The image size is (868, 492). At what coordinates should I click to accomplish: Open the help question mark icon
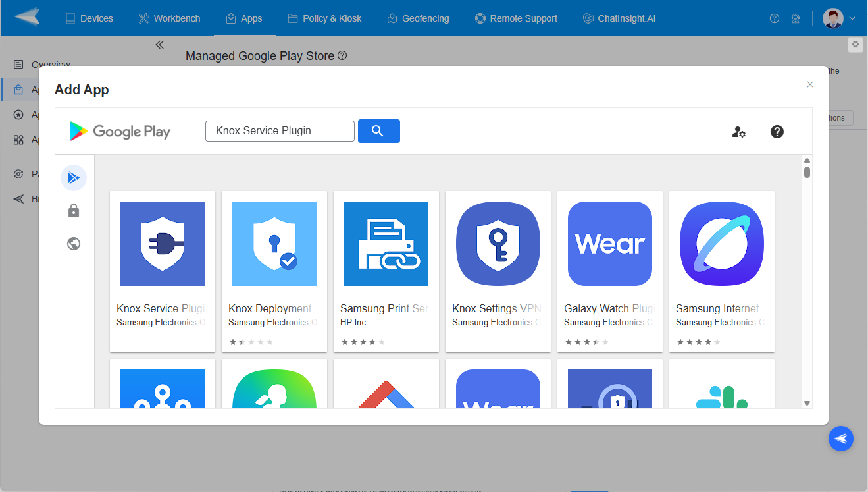[777, 132]
